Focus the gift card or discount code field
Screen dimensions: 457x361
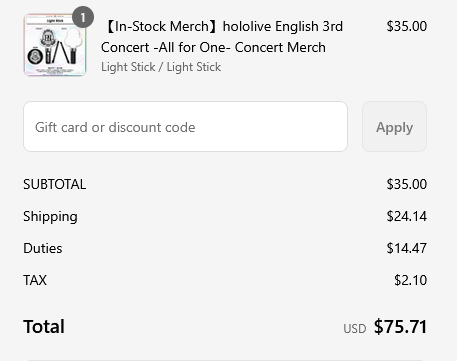[185, 127]
